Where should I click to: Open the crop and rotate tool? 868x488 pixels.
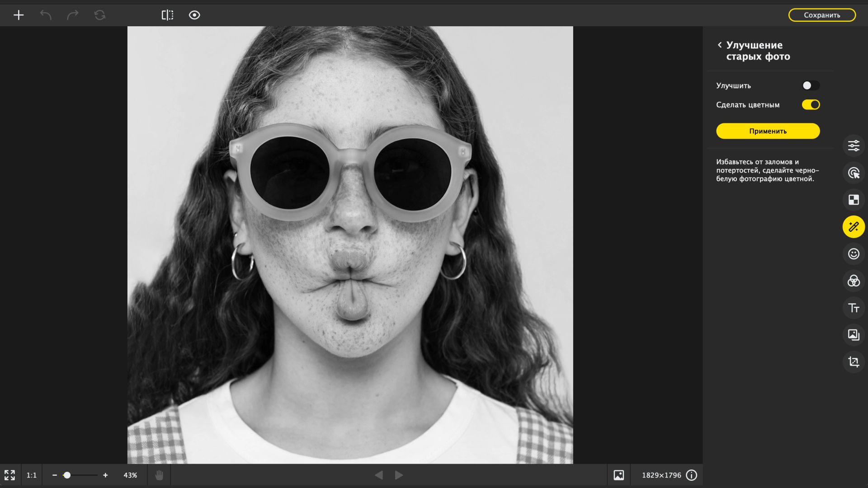tap(854, 362)
